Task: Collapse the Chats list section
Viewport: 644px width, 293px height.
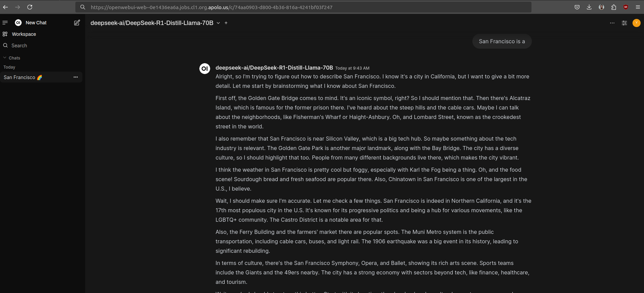Action: 11,58
